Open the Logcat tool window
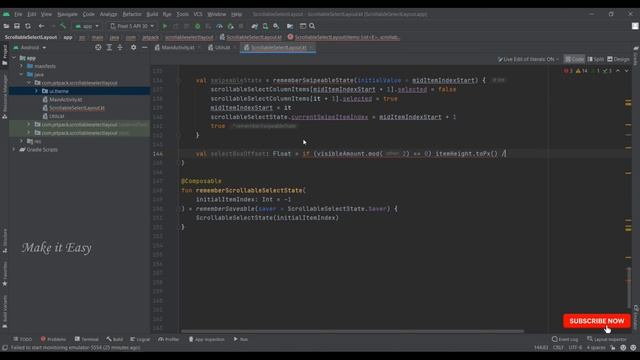 [x=140, y=339]
